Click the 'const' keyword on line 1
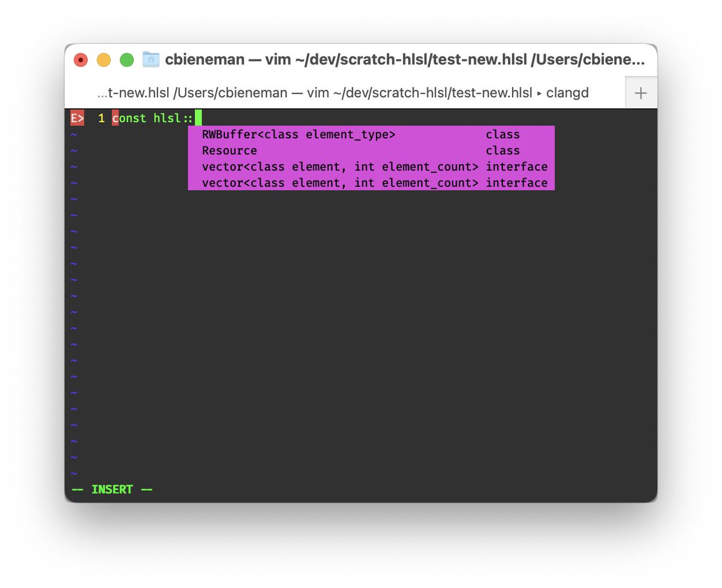Image resolution: width=722 pixels, height=588 pixels. tap(129, 118)
